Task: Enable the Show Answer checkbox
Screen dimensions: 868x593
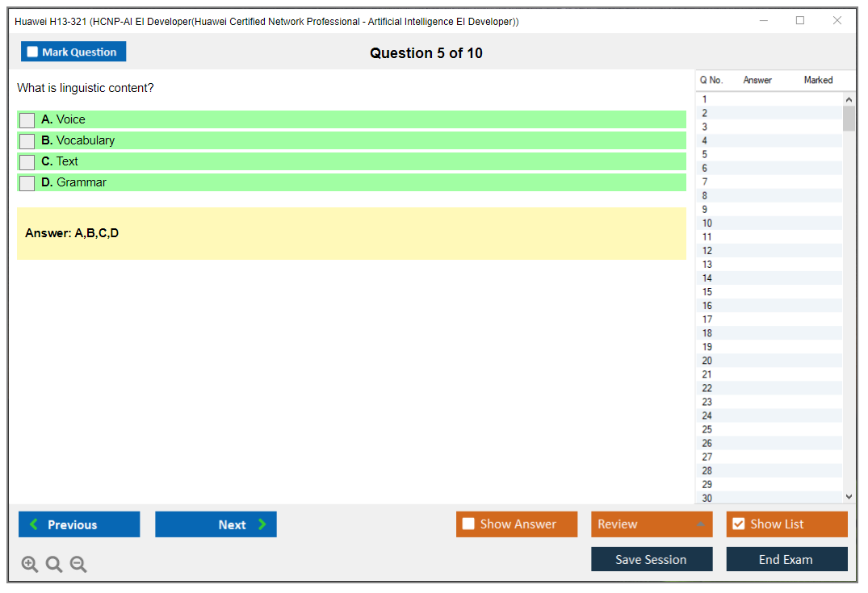Action: click(468, 524)
